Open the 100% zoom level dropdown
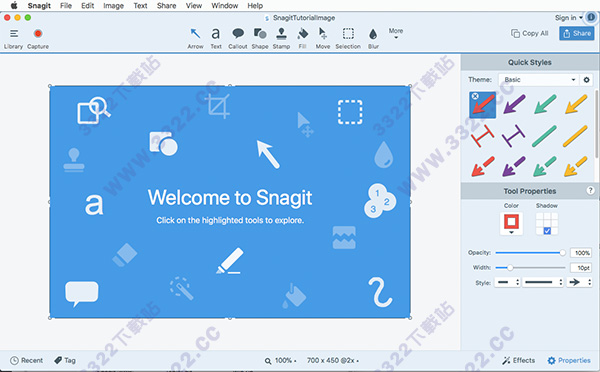The width and height of the screenshot is (600, 372). point(285,361)
